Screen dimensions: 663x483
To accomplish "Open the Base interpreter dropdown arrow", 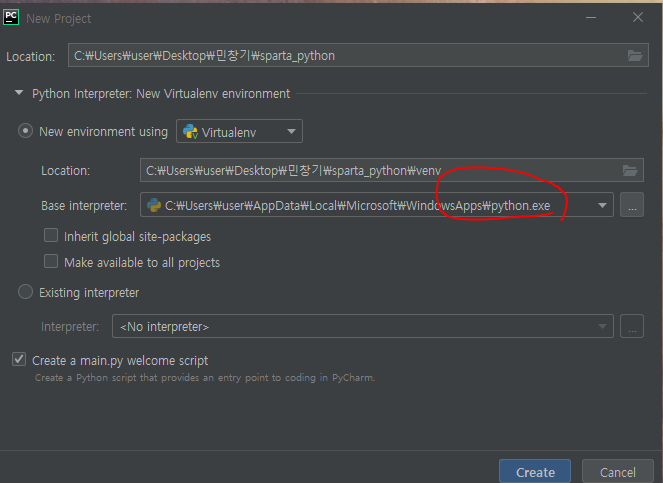I will click(x=602, y=205).
